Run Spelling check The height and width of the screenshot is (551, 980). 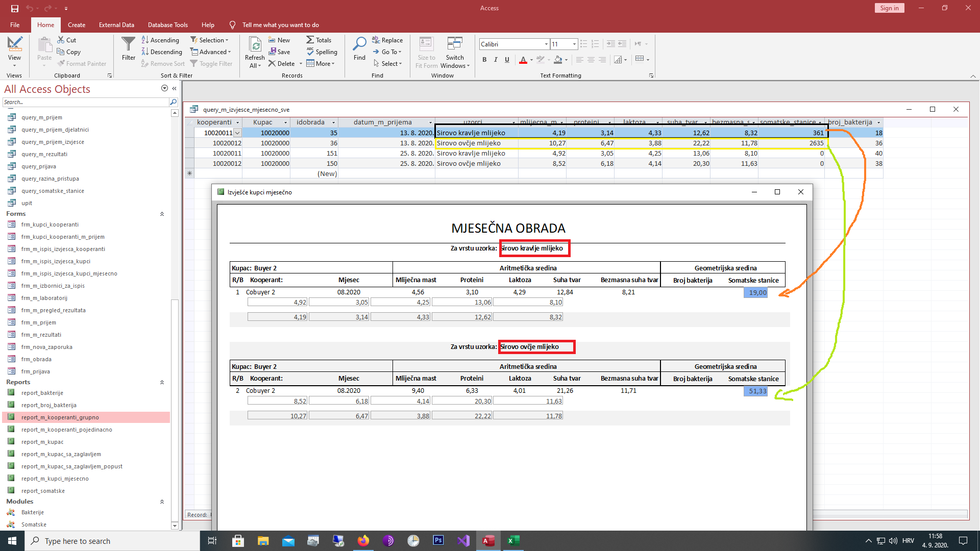pyautogui.click(x=322, y=52)
